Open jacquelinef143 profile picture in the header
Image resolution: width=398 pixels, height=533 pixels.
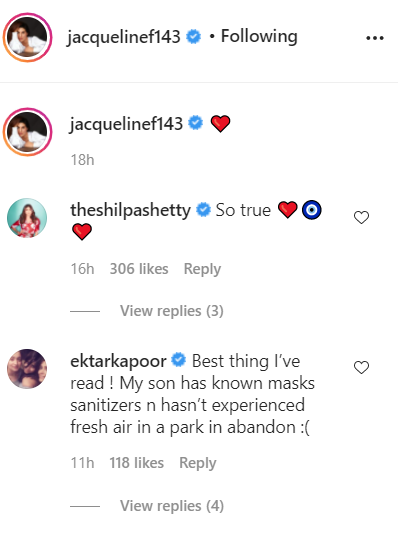(27, 37)
